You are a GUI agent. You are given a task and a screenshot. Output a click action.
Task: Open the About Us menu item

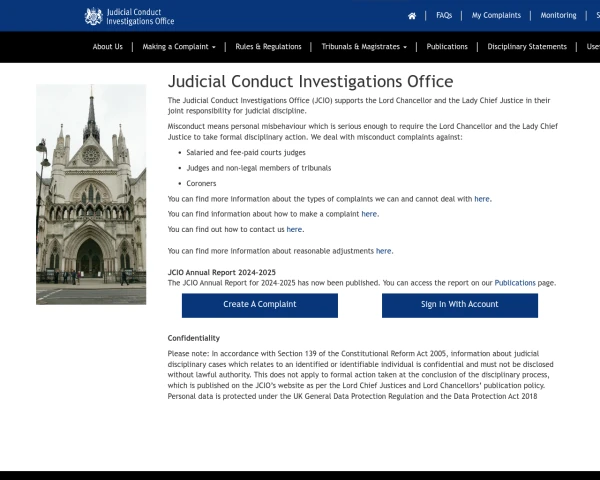(108, 47)
